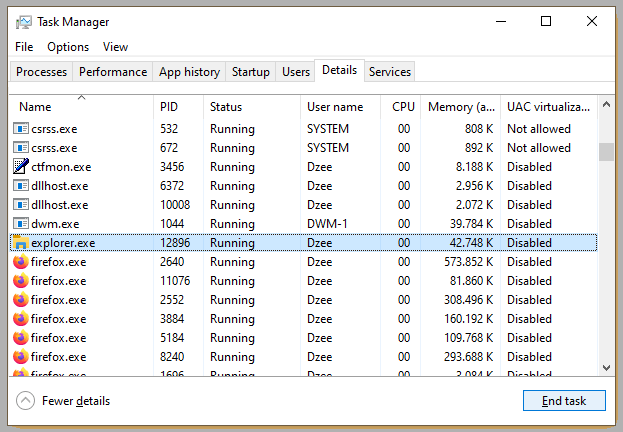Screen dimensions: 623x432
Task: Open the View menu
Action: coord(115,47)
